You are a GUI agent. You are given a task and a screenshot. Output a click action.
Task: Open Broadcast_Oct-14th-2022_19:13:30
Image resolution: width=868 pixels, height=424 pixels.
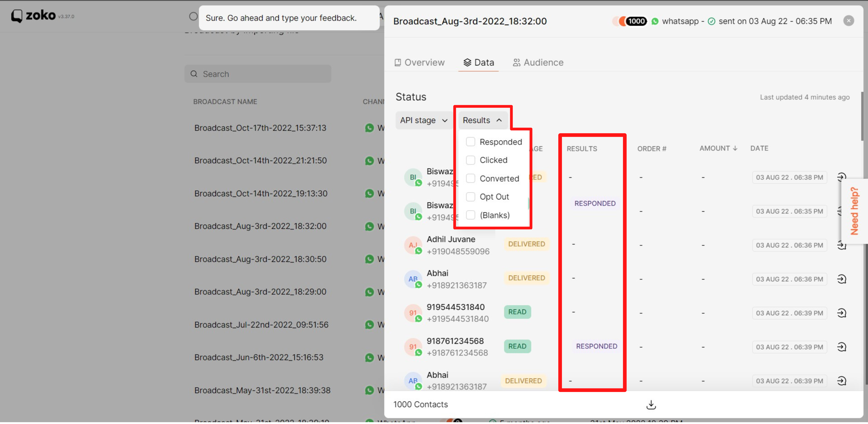(x=261, y=194)
